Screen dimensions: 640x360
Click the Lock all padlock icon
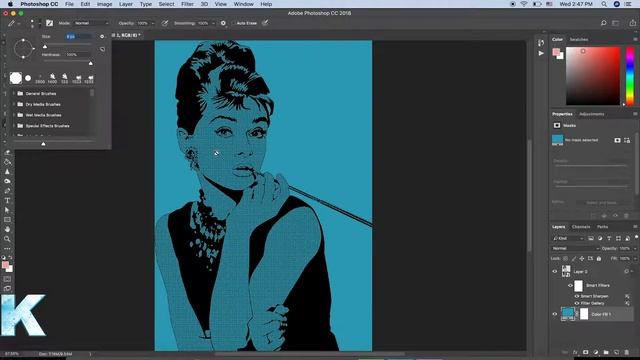599,258
